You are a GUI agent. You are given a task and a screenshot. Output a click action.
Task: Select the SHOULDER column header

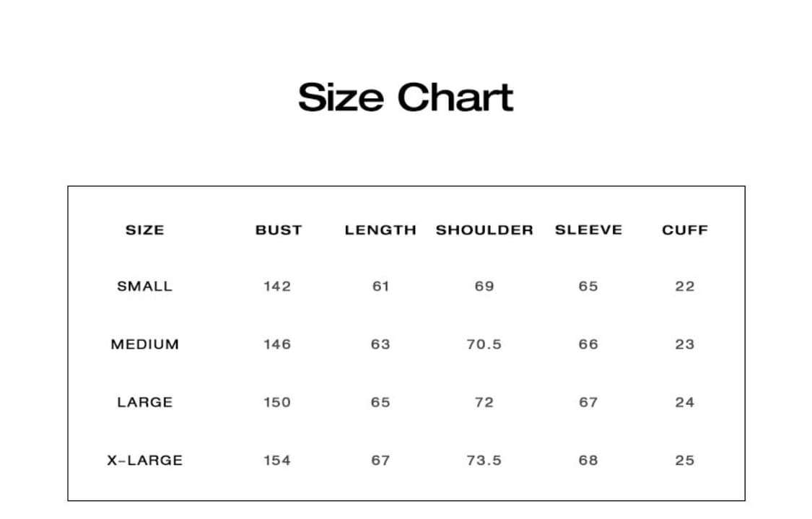pos(485,230)
